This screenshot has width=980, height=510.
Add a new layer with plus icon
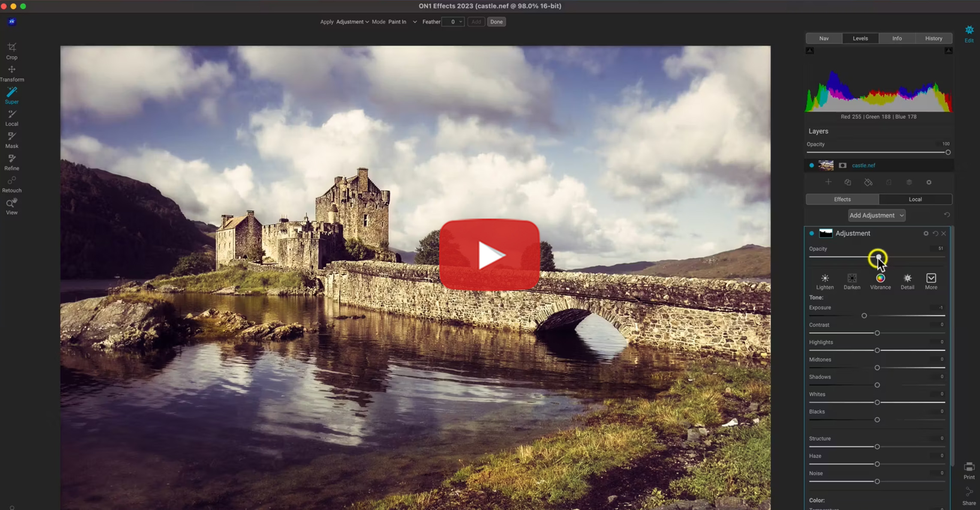pyautogui.click(x=828, y=182)
